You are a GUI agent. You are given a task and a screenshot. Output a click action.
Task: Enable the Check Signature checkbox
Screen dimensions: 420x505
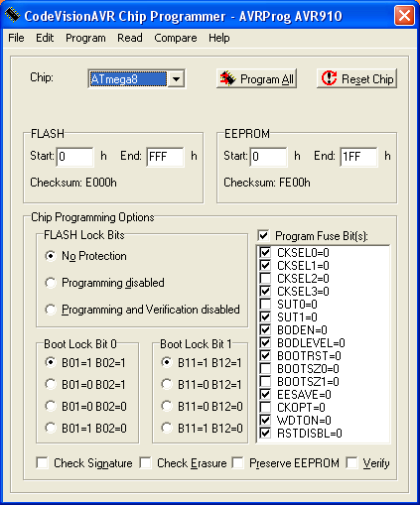click(x=42, y=462)
